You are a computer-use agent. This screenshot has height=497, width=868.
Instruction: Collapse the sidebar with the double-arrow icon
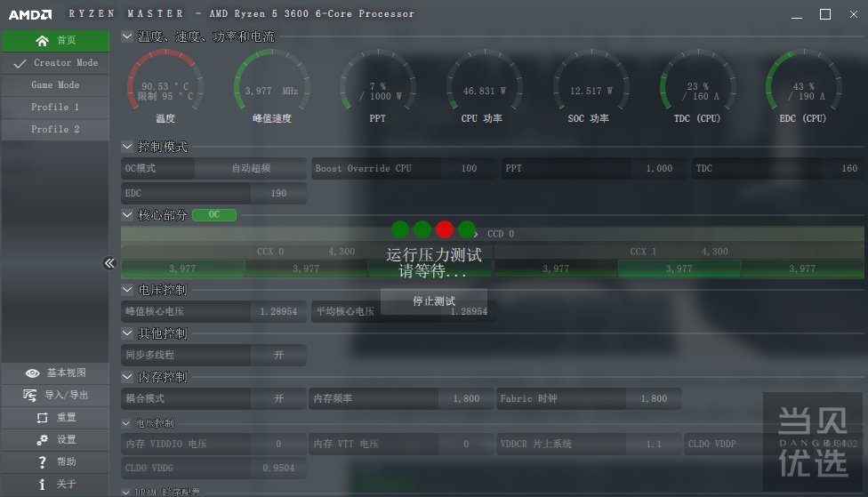pos(109,263)
